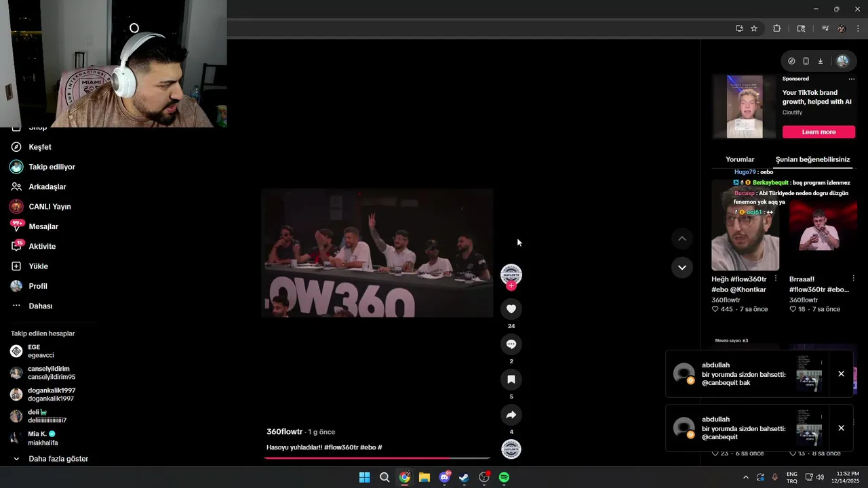Viewport: 868px width, 488px height.
Task: Dismiss the second abdullah mention notification
Action: [x=841, y=428]
